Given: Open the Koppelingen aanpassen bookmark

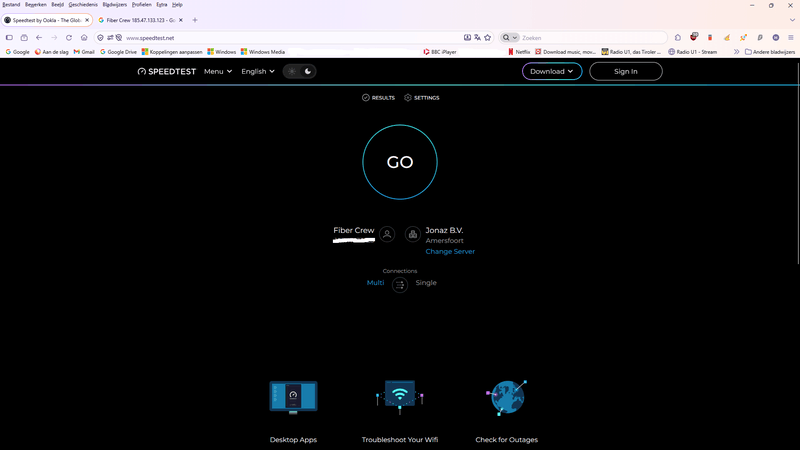Looking at the screenshot, I should [x=172, y=52].
